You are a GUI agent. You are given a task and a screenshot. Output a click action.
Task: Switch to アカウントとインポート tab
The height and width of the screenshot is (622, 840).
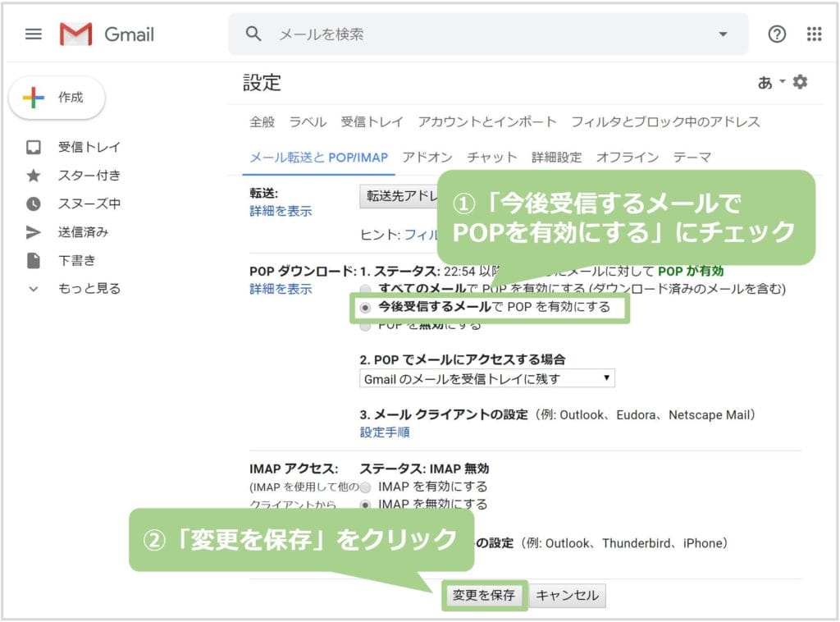[x=487, y=121]
